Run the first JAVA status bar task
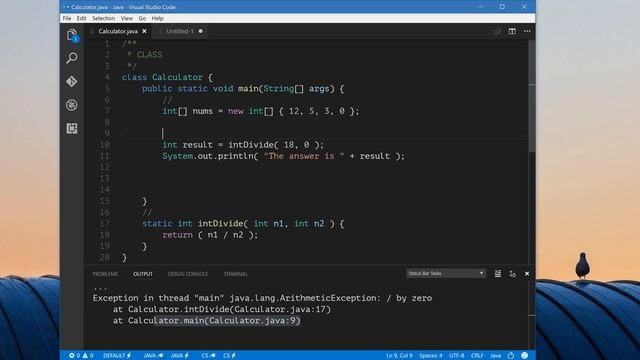The width and height of the screenshot is (640, 360). (x=153, y=356)
